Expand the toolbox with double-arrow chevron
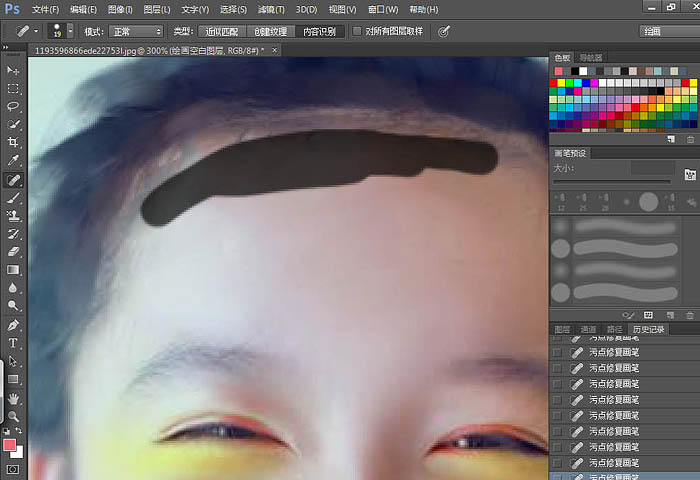 click(5, 47)
